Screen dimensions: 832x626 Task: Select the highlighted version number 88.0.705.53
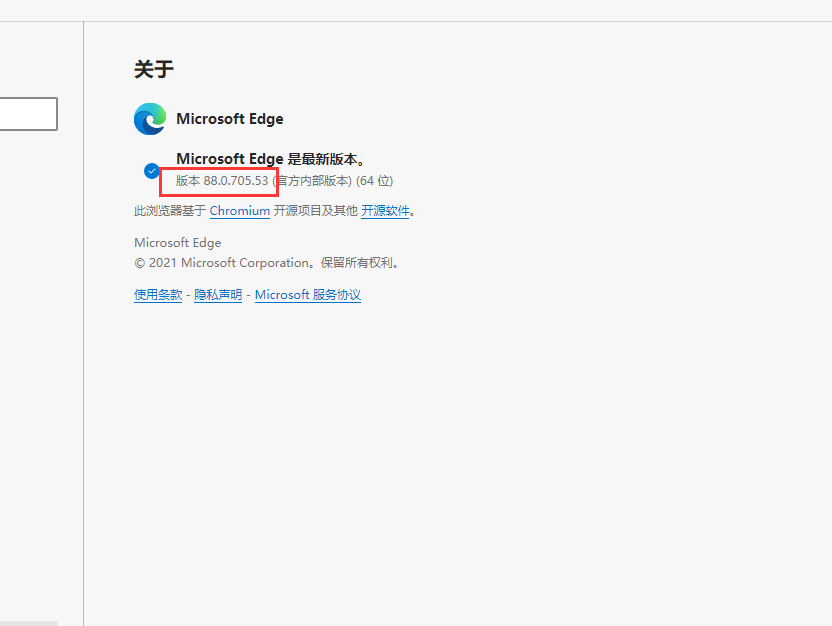(x=218, y=180)
